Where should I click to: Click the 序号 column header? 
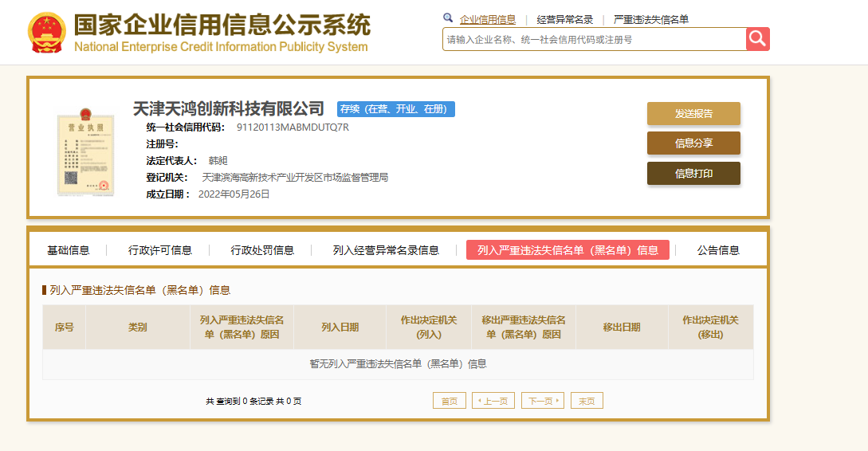(65, 327)
